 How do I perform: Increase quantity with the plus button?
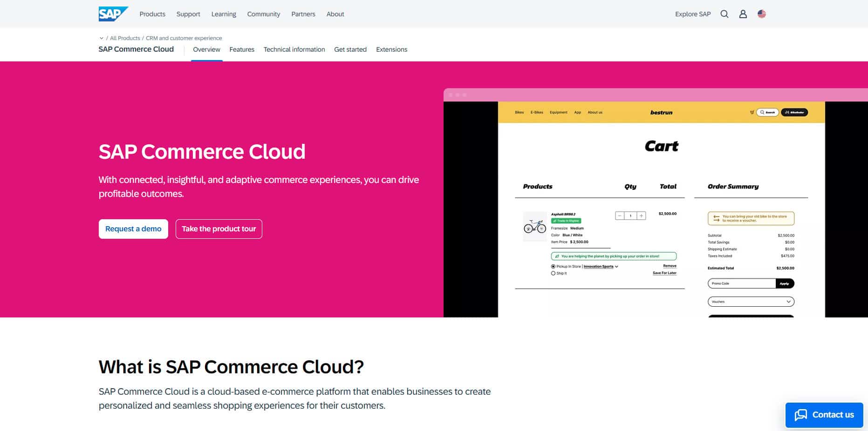tap(642, 215)
